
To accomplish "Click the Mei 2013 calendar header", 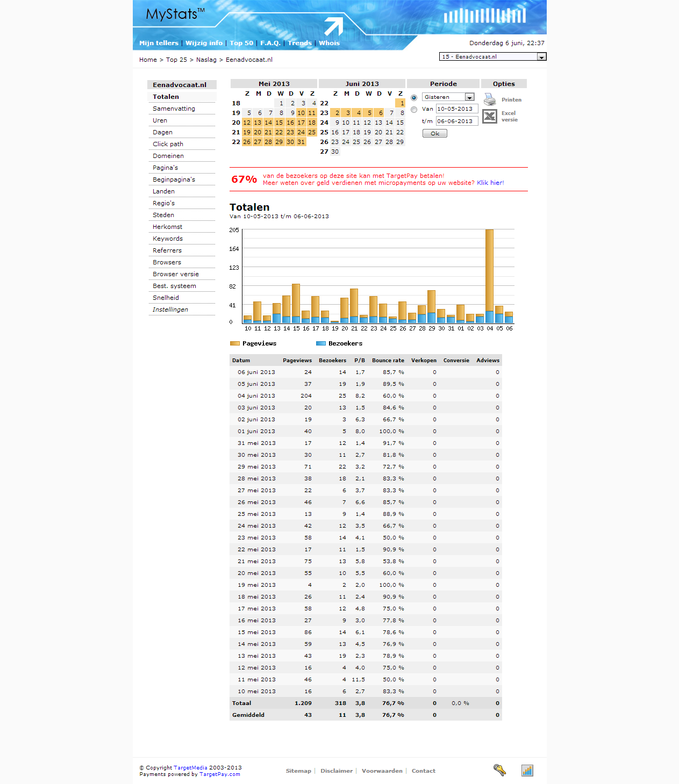I will (274, 84).
